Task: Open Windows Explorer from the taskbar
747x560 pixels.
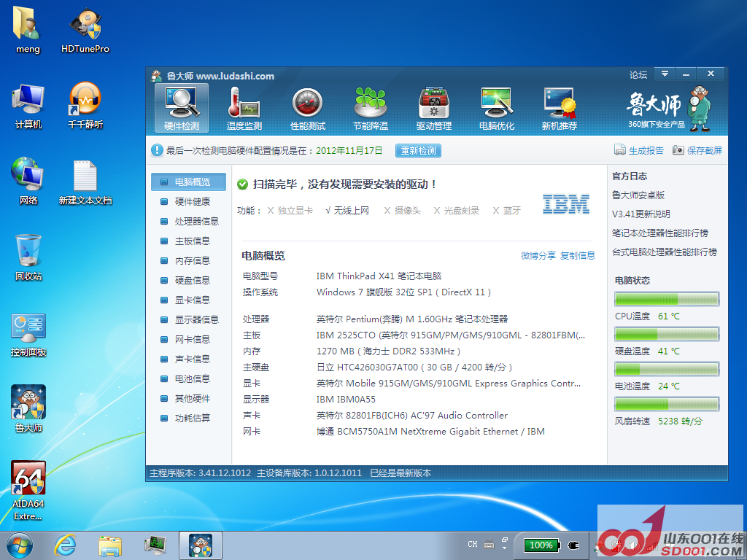Action: click(x=110, y=545)
